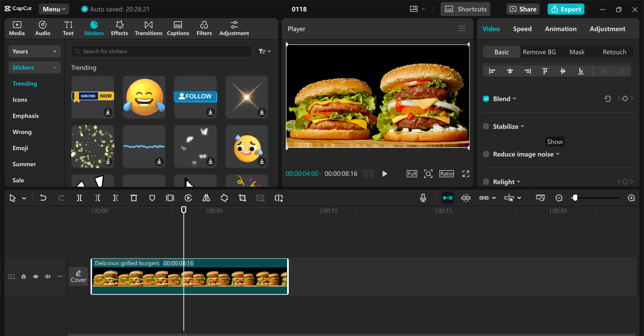The width and height of the screenshot is (644, 336).
Task: Click the sticker search field
Action: [161, 51]
